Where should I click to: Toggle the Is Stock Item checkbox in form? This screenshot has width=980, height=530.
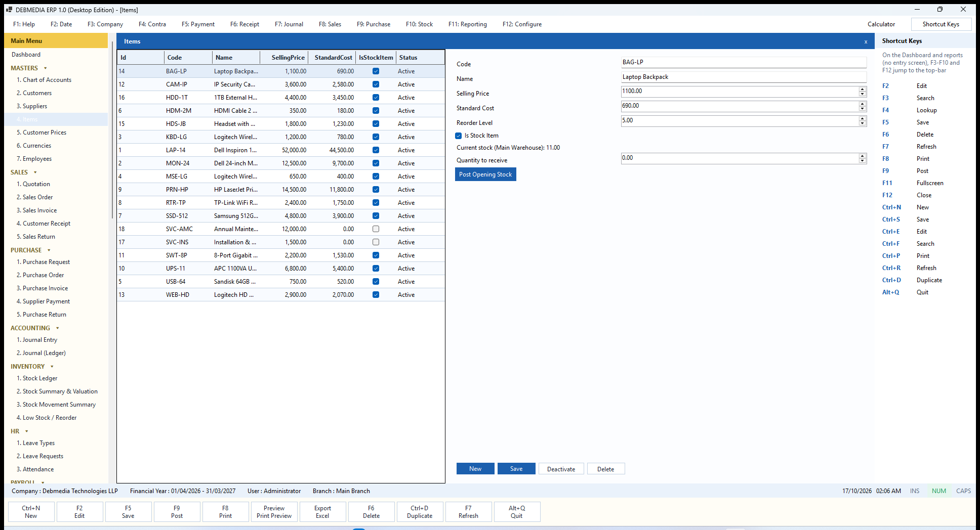pos(459,136)
